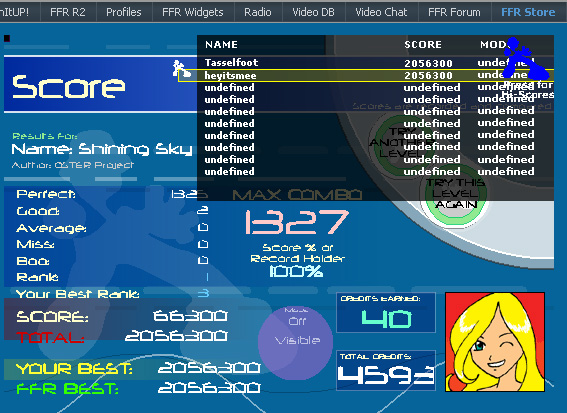The height and width of the screenshot is (413, 567).
Task: Open the Video DB tab
Action: click(313, 12)
